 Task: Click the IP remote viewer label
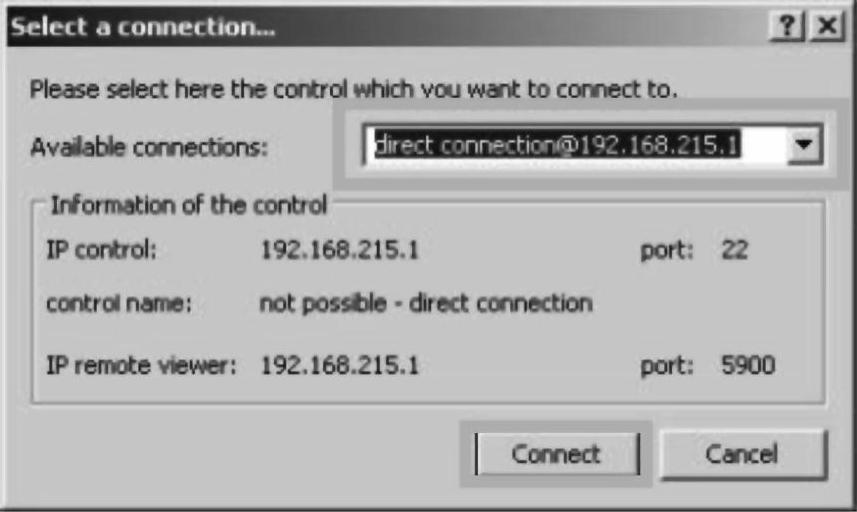tap(141, 366)
